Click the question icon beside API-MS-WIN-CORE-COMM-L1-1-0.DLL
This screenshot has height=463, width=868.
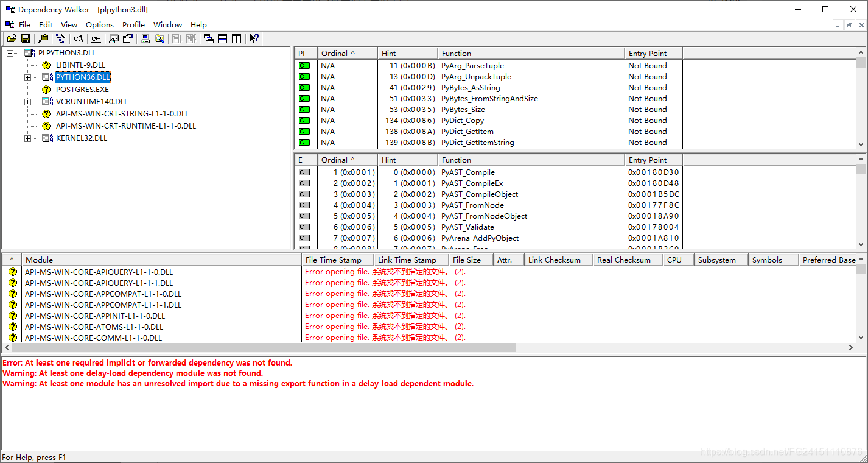pyautogui.click(x=13, y=338)
